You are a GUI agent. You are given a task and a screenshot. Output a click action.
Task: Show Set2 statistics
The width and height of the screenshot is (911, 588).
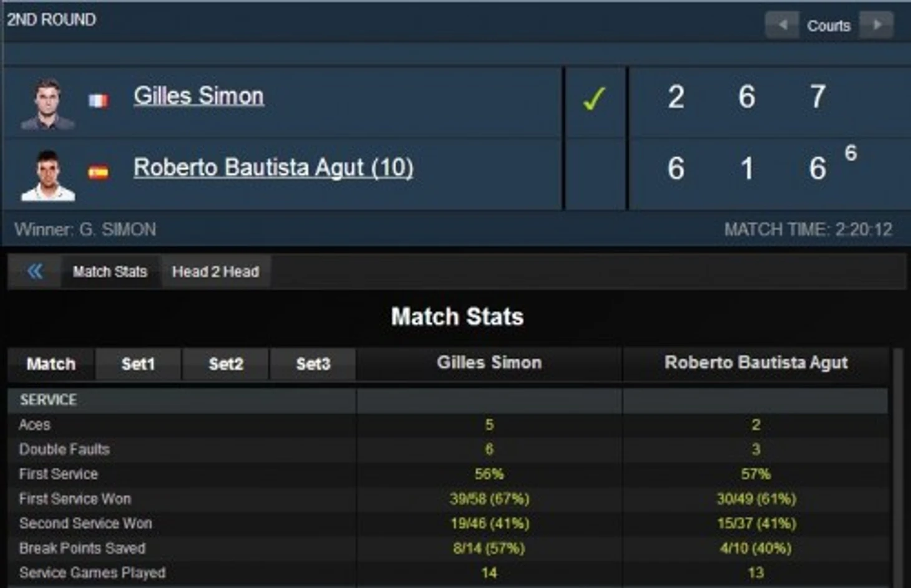pos(226,364)
